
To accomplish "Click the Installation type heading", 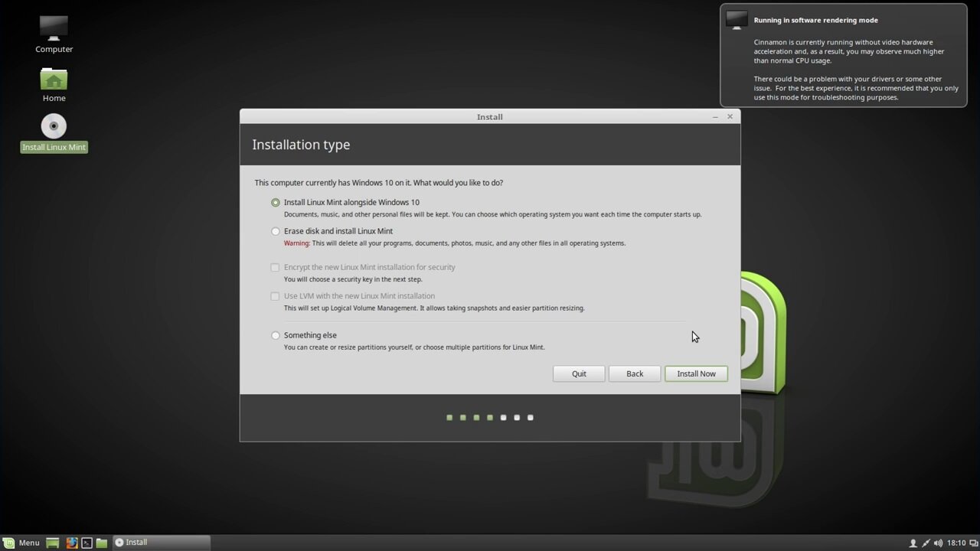I will (301, 145).
